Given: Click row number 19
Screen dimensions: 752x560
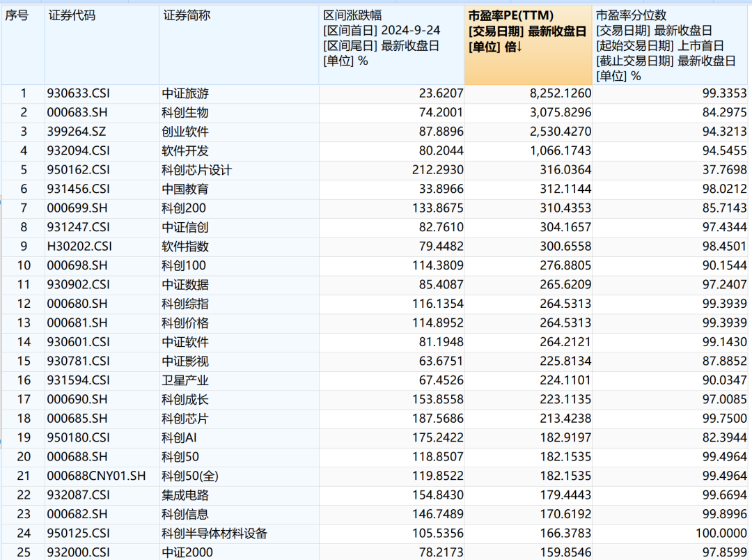Looking at the screenshot, I should click(24, 438).
